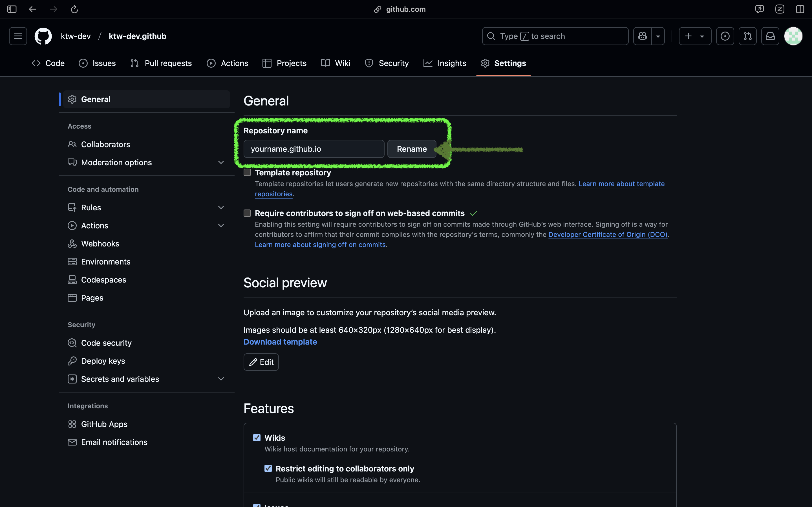Expand Moderation options section

[147, 162]
